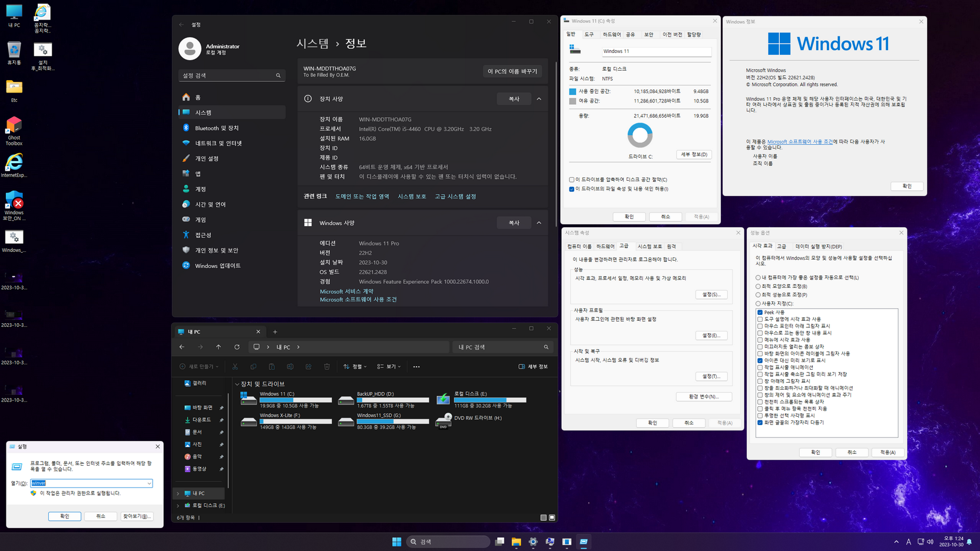Open Bluetooth 및 장치 in Settings sidebar
This screenshot has width=980, height=551.
232,128
